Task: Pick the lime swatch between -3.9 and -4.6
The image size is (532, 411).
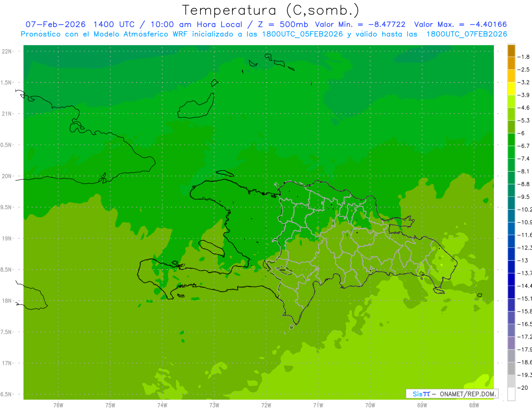Action: [511, 102]
